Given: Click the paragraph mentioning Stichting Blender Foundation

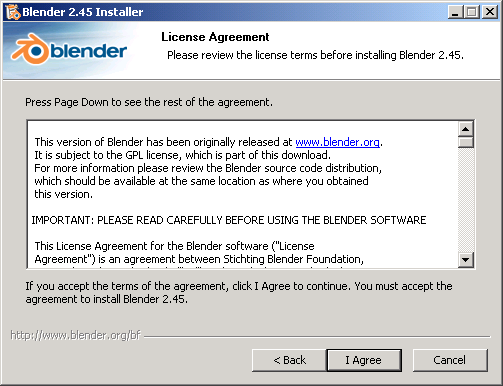Looking at the screenshot, I should (199, 253).
